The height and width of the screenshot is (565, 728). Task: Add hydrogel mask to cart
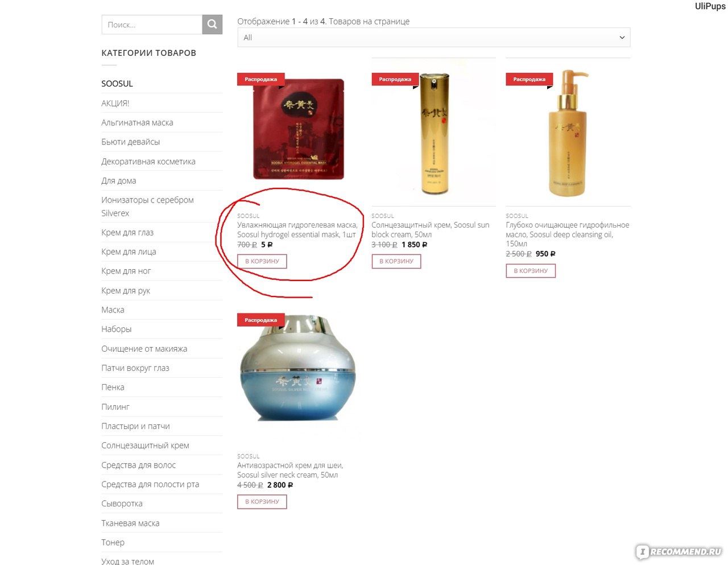(x=262, y=261)
